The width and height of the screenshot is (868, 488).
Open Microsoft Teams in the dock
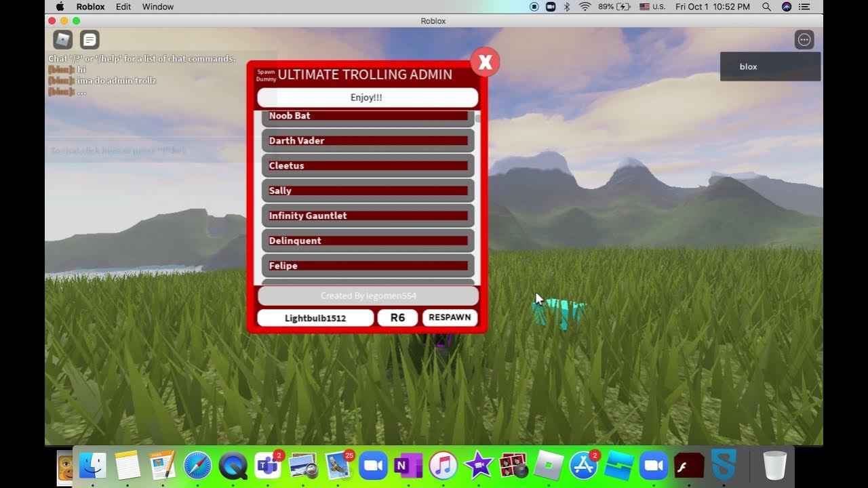[x=268, y=466]
